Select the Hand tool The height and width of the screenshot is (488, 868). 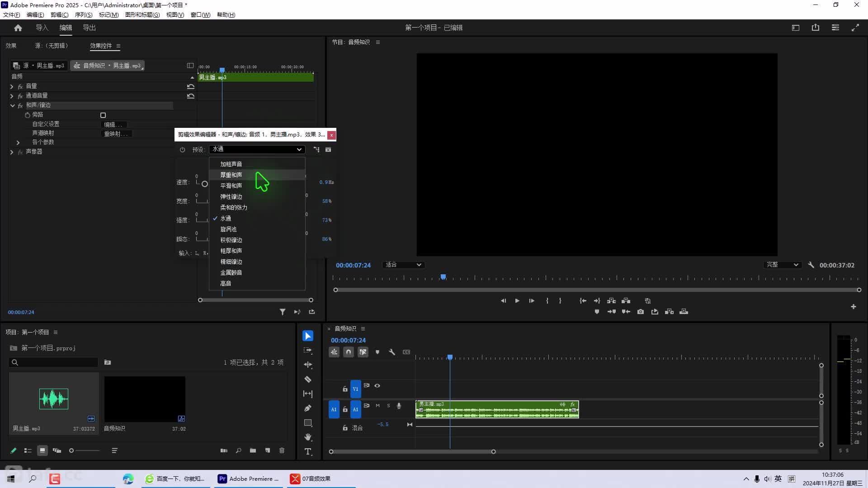308,437
